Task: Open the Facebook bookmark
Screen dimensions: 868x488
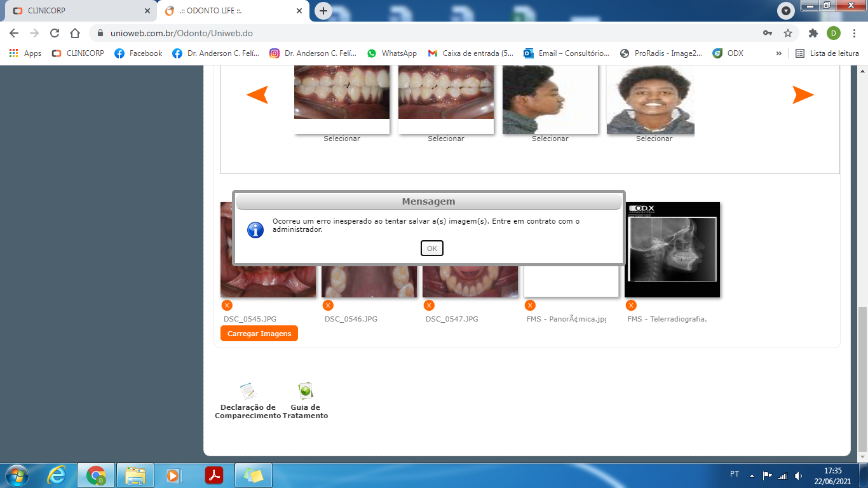Action: [139, 53]
